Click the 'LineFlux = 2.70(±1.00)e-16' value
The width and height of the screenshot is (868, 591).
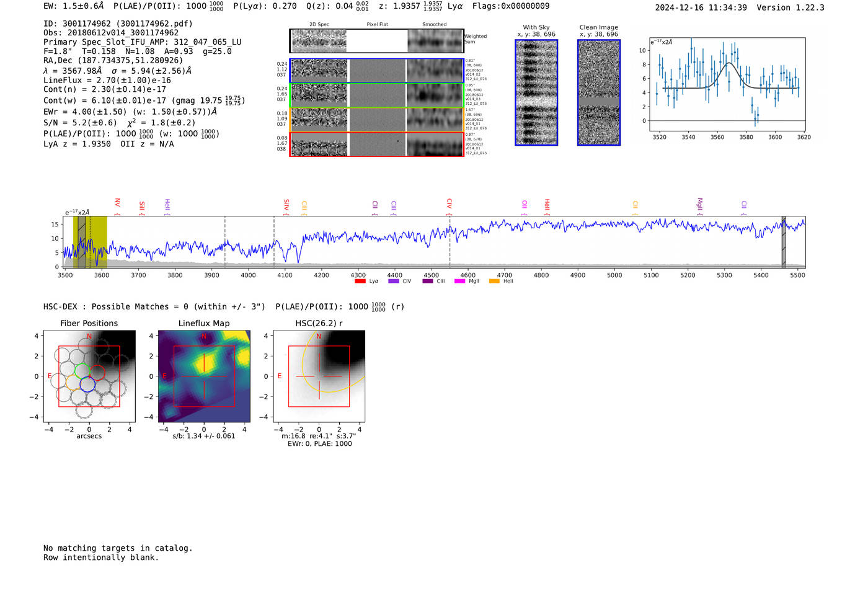point(107,80)
